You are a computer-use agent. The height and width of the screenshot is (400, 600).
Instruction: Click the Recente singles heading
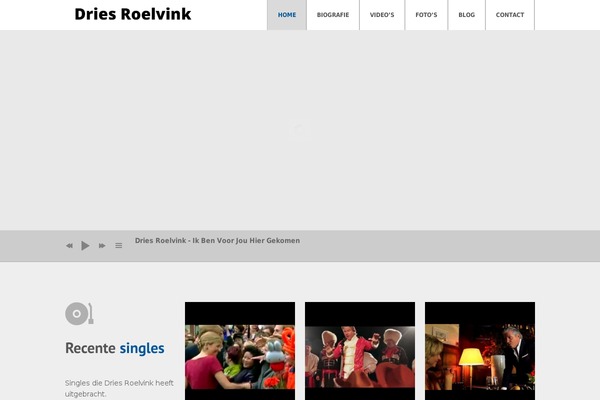click(115, 348)
